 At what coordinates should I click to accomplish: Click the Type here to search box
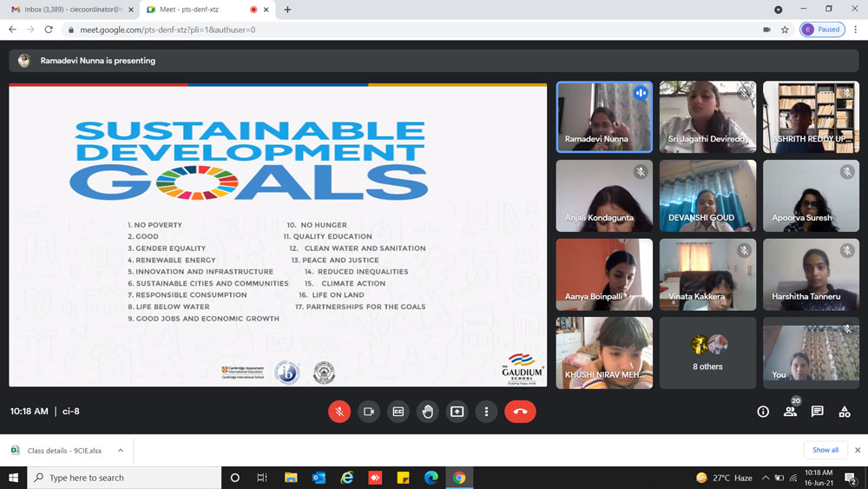click(x=124, y=478)
